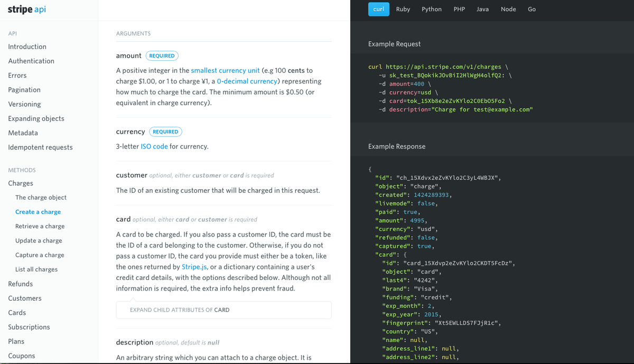The height and width of the screenshot is (364, 634).
Task: Click the description parameter in request
Action: coord(461,109)
